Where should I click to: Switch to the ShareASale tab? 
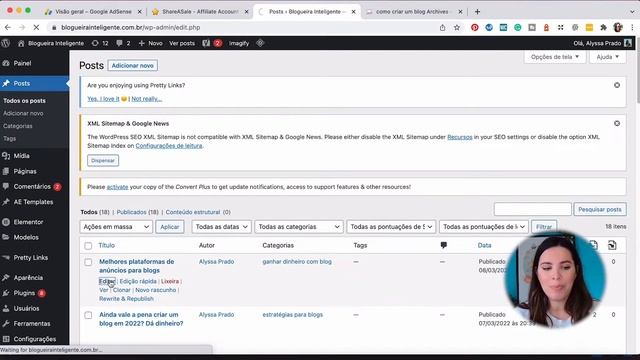coord(200,11)
